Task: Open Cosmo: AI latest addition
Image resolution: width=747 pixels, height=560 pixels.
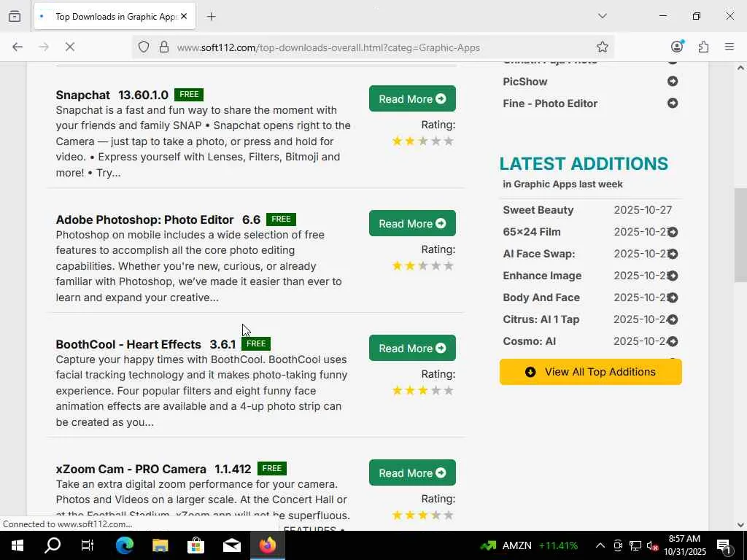Action: tap(530, 341)
